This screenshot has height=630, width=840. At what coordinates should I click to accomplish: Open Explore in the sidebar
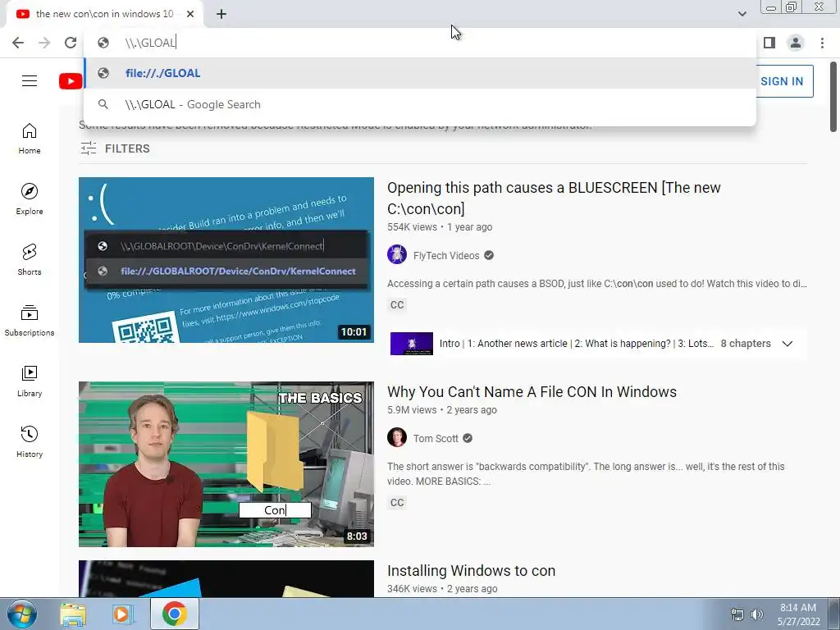click(x=30, y=199)
